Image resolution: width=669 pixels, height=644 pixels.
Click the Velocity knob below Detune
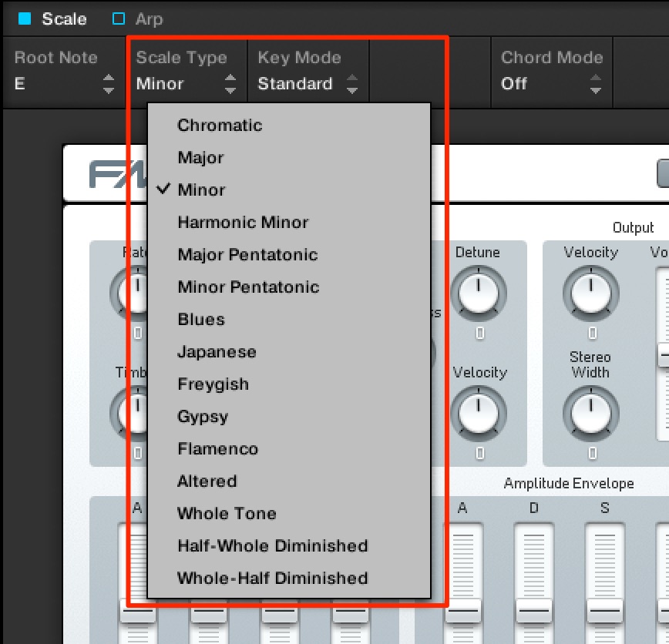click(479, 414)
